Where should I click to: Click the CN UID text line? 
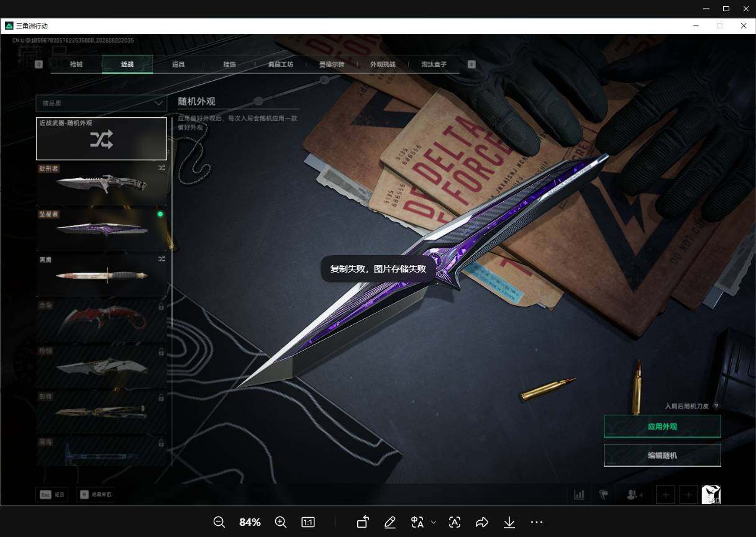[x=73, y=40]
